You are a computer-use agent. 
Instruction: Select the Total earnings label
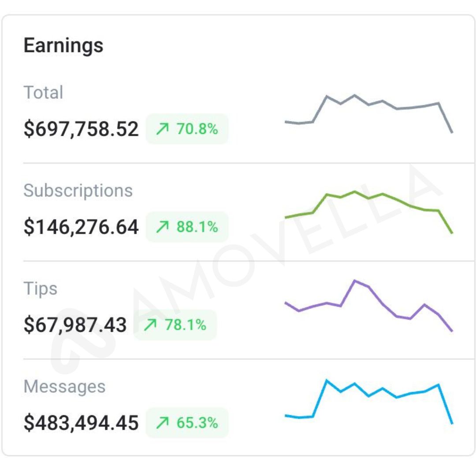pos(43,93)
